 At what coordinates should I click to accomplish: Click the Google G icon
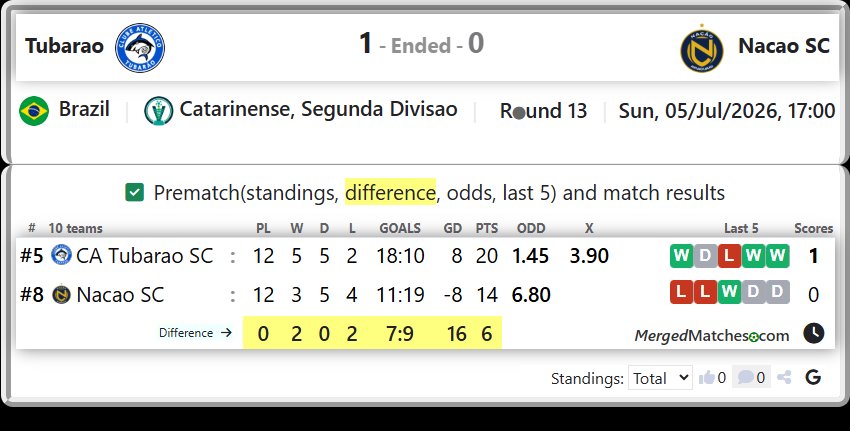813,377
